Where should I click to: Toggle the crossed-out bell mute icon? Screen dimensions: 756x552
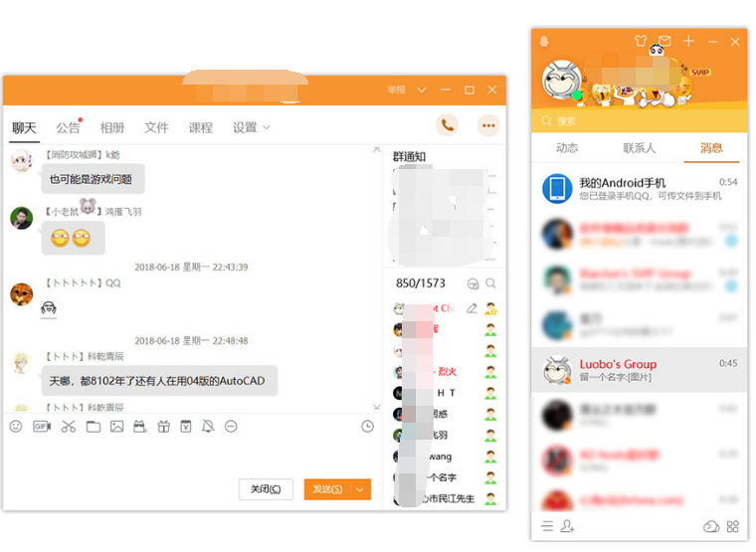[x=208, y=426]
